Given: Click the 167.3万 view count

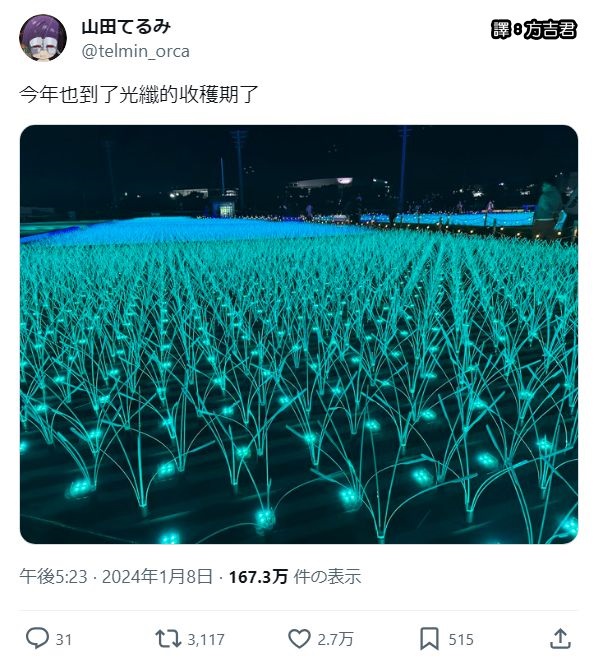Looking at the screenshot, I should [x=258, y=577].
